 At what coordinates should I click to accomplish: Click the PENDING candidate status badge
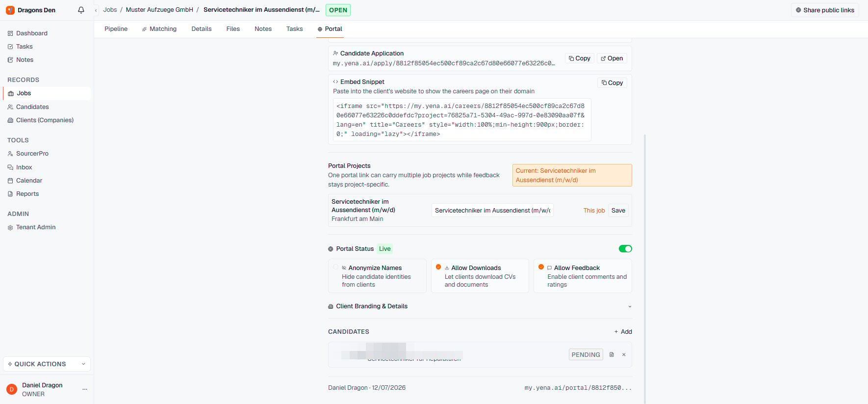coord(586,354)
